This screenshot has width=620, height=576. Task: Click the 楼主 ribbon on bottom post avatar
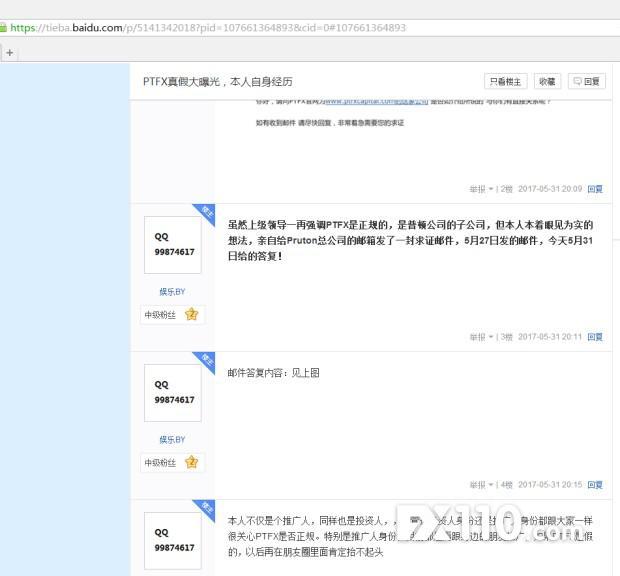[207, 507]
